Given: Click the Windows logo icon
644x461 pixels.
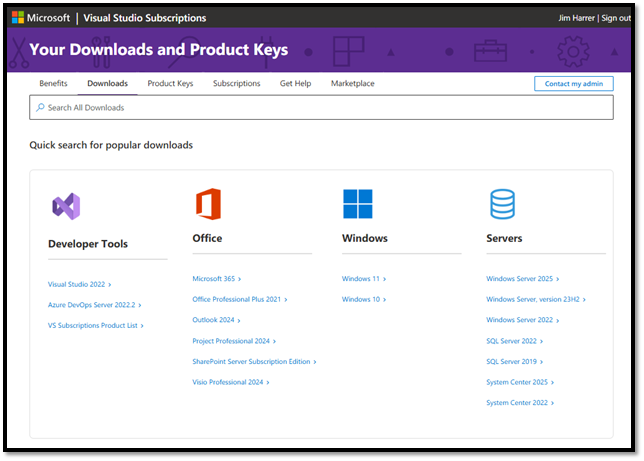Looking at the screenshot, I should click(357, 204).
